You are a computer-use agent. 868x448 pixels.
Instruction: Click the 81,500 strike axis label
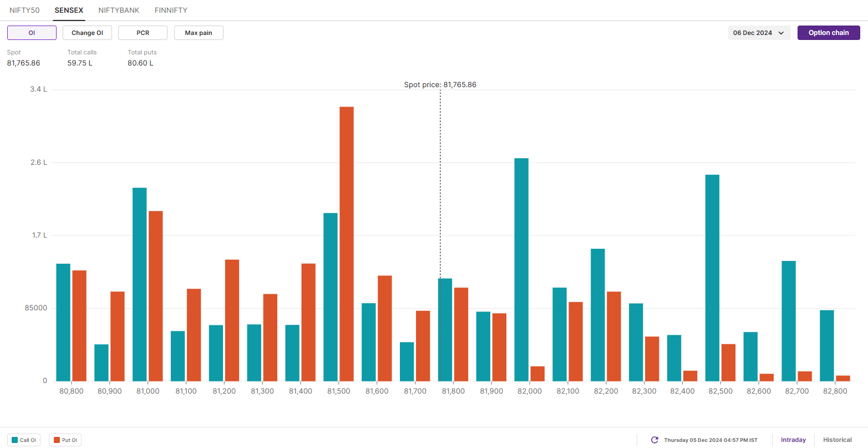point(338,391)
